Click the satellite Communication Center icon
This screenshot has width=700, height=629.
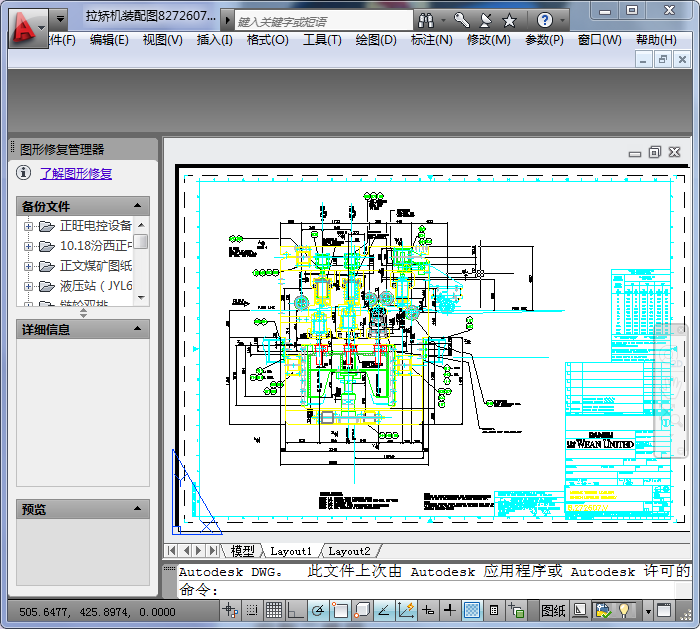[x=485, y=20]
